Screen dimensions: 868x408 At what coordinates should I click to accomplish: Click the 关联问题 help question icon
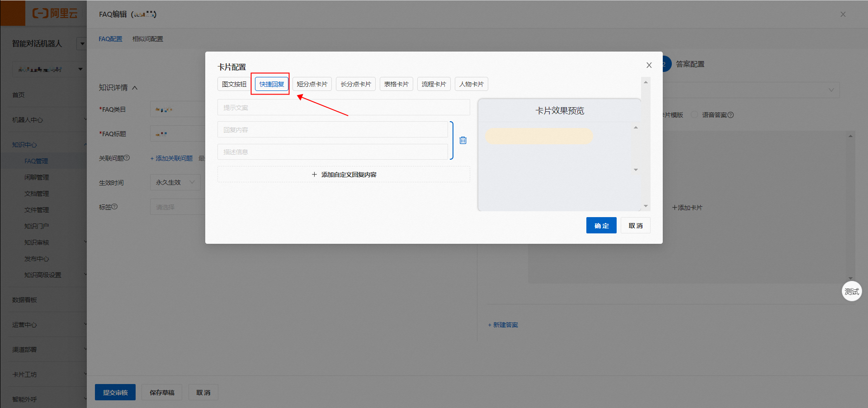[x=127, y=158]
